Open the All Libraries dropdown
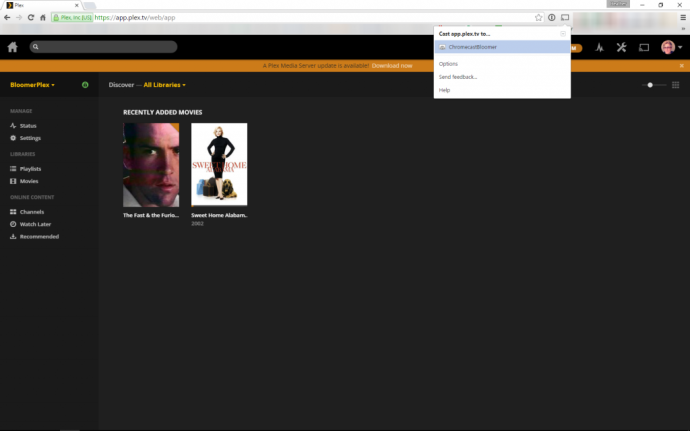The image size is (690, 431). click(x=164, y=85)
